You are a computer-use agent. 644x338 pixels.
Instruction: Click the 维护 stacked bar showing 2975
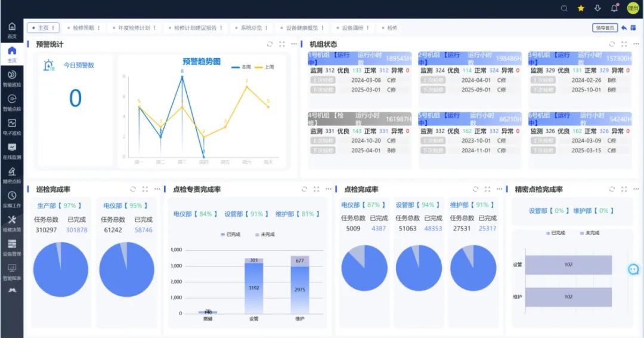300,290
